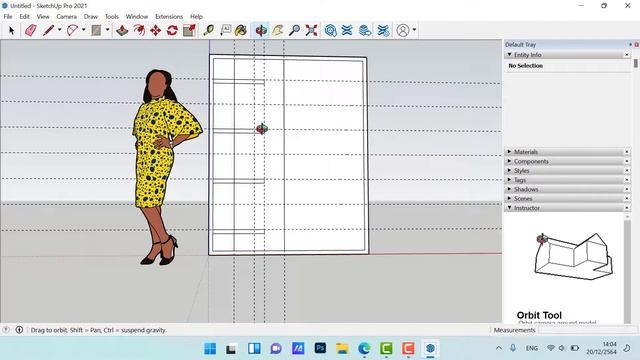Open the Help menu
The image size is (640, 360).
[196, 17]
